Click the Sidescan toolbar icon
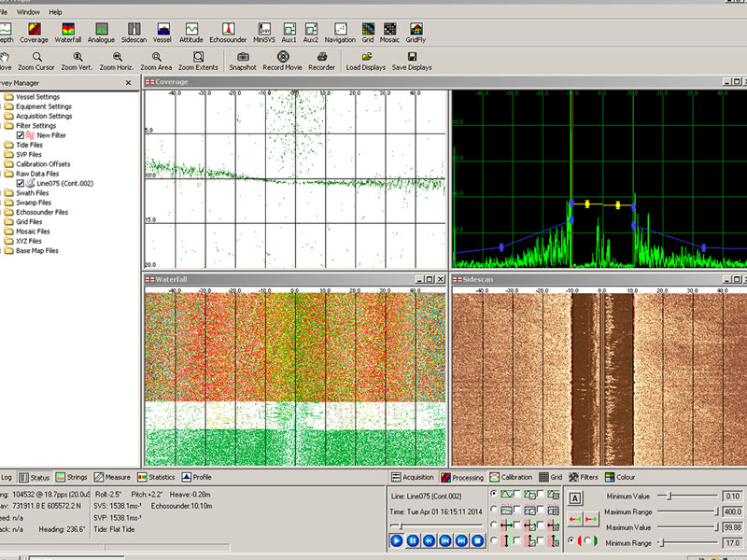This screenshot has width=747, height=560. [x=134, y=31]
